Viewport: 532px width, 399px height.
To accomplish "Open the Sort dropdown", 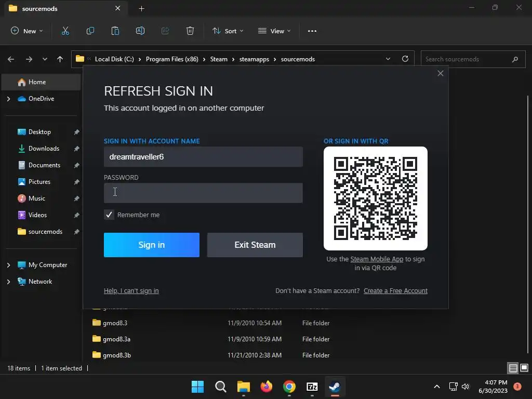I will [228, 31].
